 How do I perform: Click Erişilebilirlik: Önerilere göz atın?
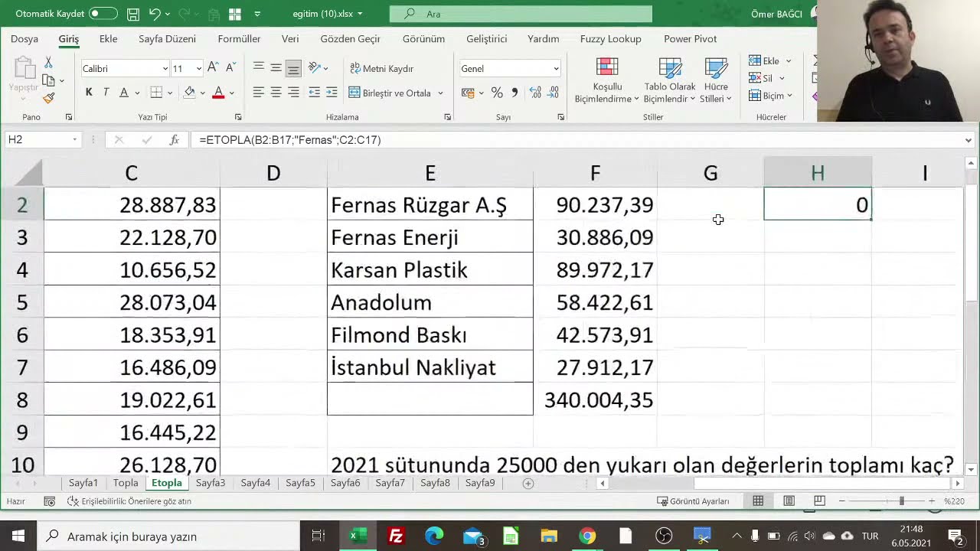point(129,501)
